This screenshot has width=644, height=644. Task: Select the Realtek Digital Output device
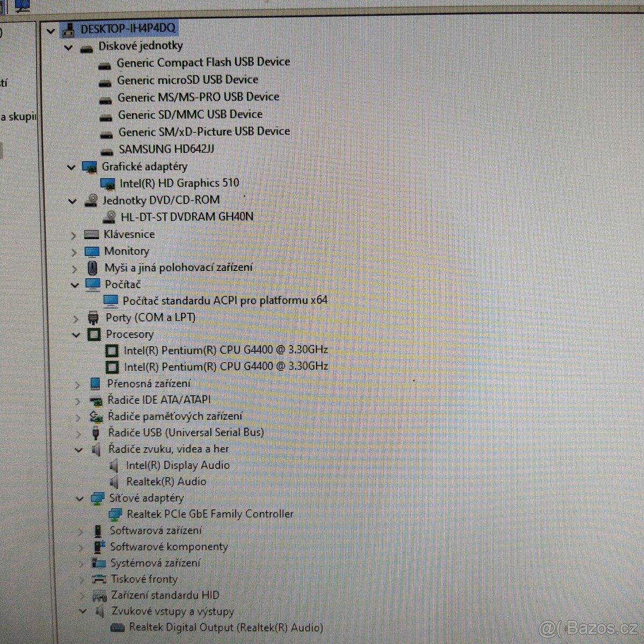tap(226, 627)
